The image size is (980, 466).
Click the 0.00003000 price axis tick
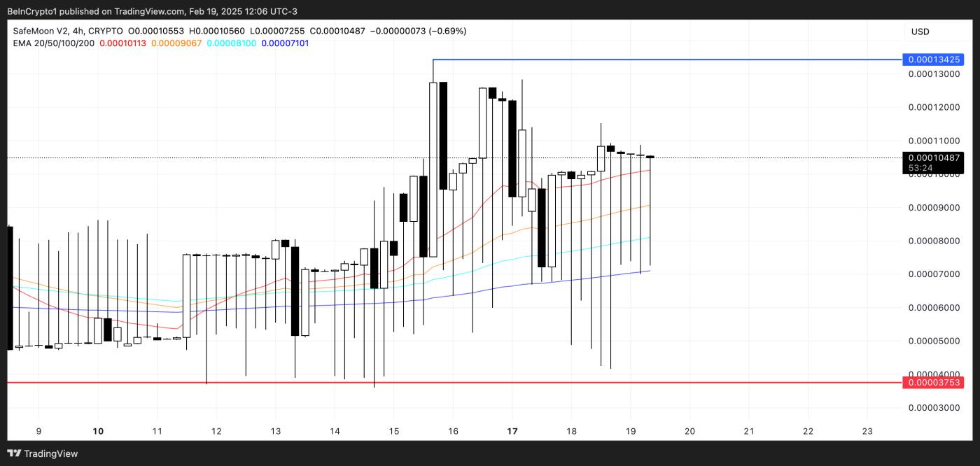tap(934, 408)
